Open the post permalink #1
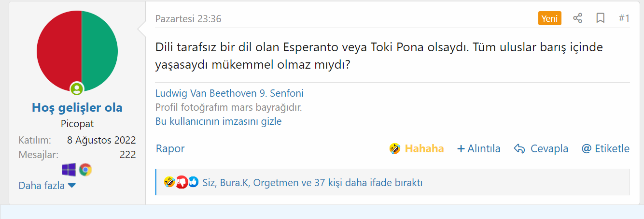This screenshot has height=219, width=644. 624,18
